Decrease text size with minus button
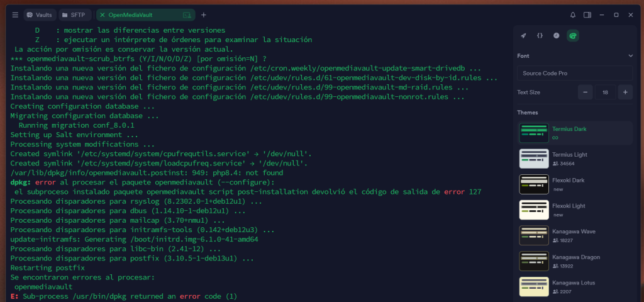This screenshot has width=644, height=302. (586, 92)
